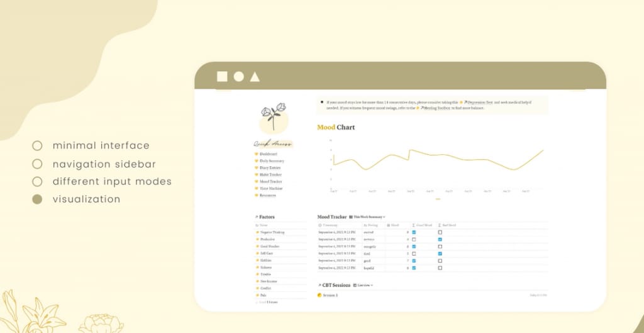644x333 pixels.
Task: Click the yellow Session 1 page icon
Action: click(x=320, y=295)
